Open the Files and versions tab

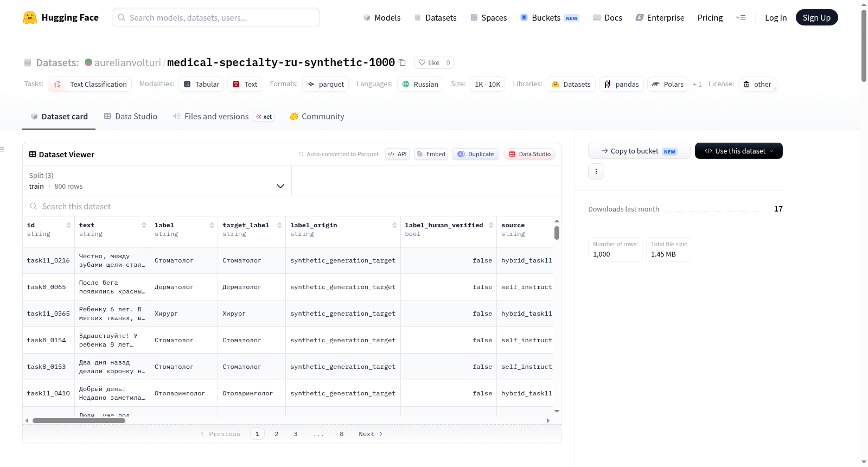(x=224, y=116)
